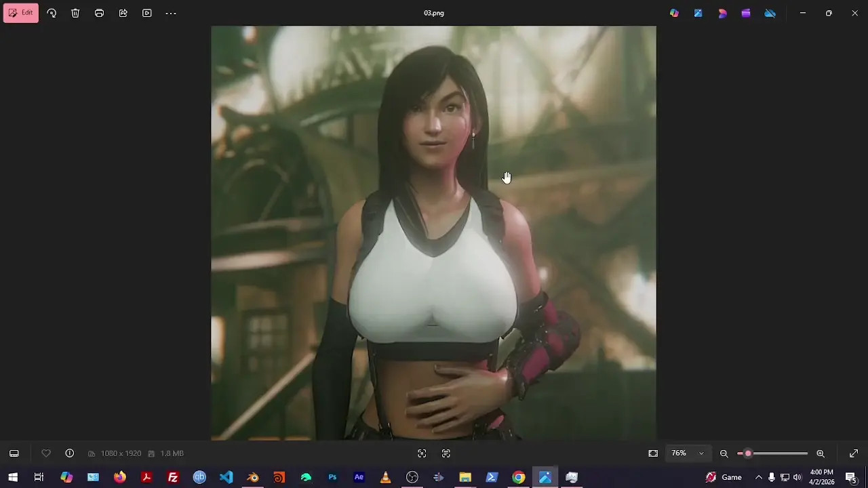Start slideshow using the play icon
Viewport: 868px width, 488px height.
[x=146, y=13]
